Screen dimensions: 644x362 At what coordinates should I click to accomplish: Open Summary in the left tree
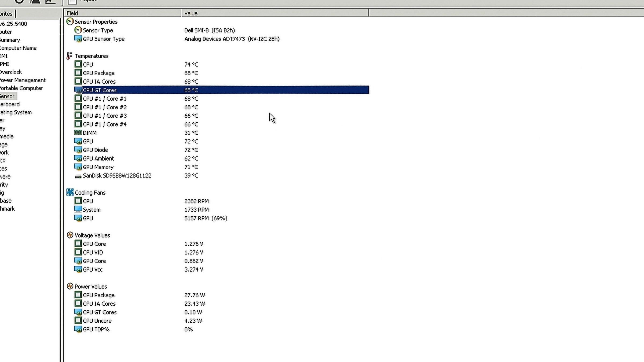[x=10, y=40]
